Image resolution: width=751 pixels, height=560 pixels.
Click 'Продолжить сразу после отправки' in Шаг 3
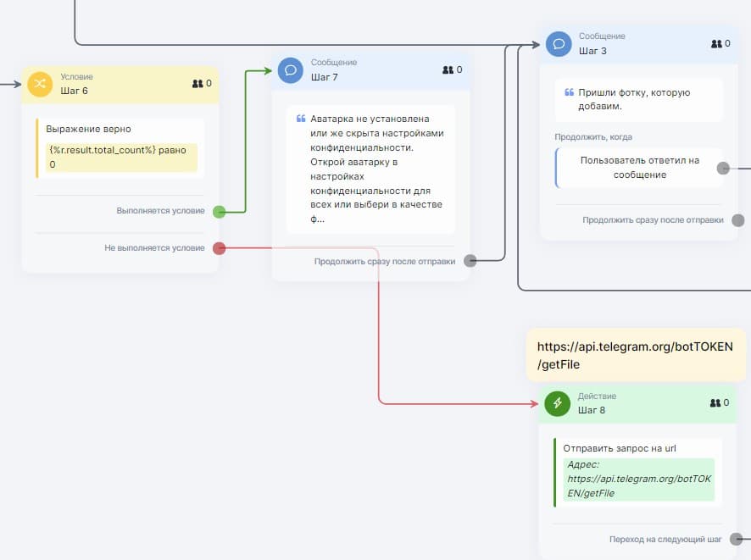653,220
